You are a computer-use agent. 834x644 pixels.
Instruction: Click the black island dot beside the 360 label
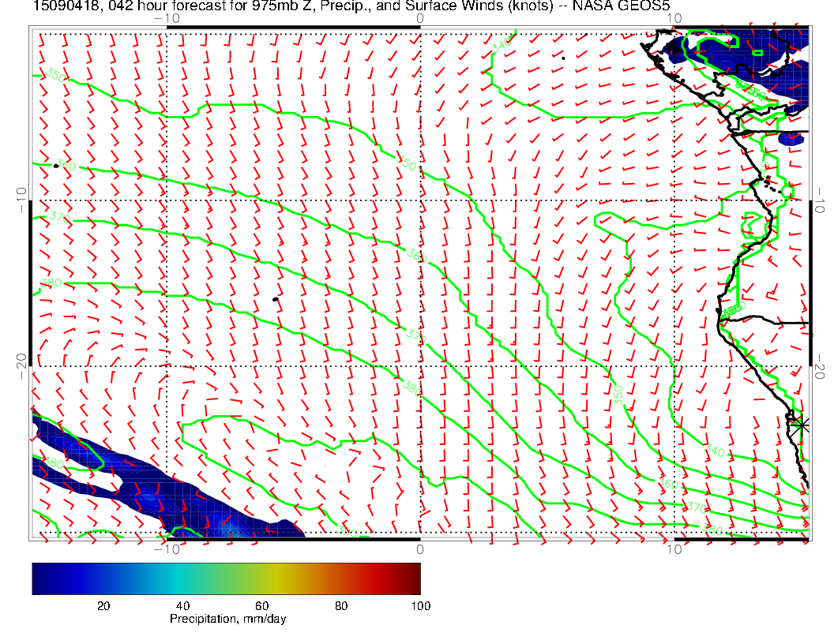pos(56,166)
